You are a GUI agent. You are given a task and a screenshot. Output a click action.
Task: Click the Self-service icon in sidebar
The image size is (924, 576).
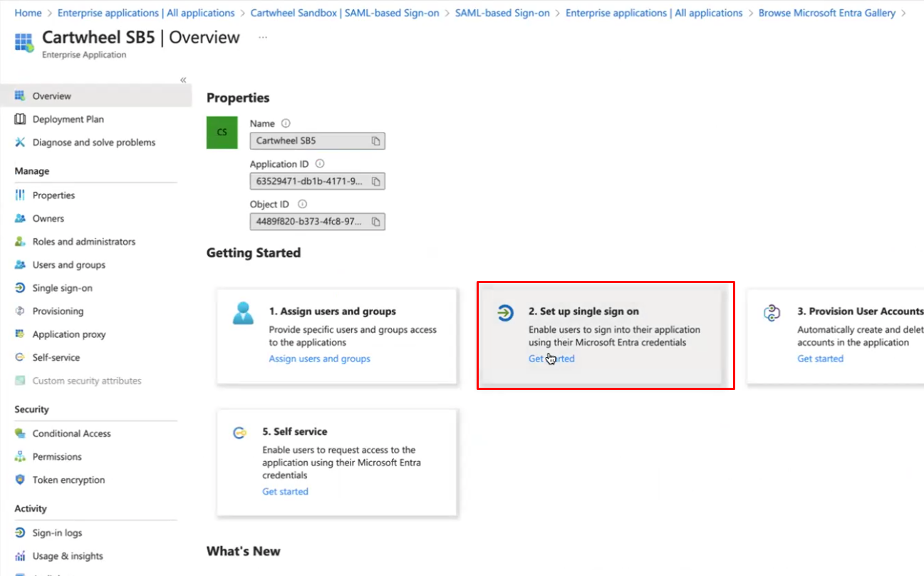20,358
